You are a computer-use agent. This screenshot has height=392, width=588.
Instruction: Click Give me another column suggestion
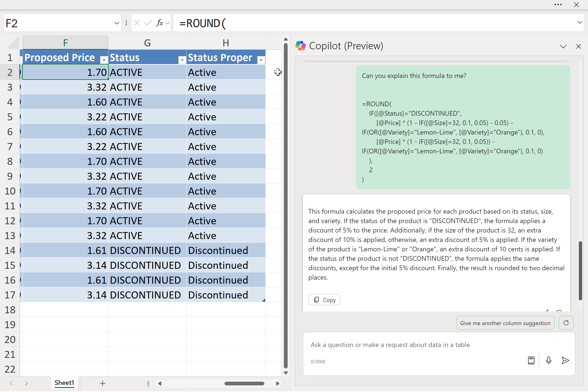(x=505, y=323)
